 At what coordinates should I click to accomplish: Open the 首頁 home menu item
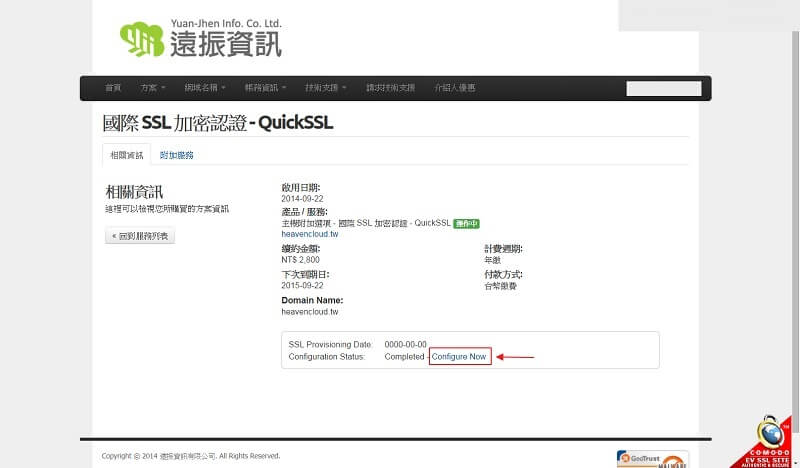(x=113, y=88)
